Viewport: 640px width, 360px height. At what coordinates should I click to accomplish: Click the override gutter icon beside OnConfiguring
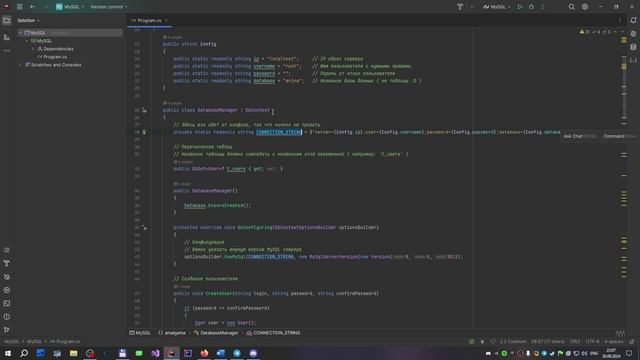point(144,227)
